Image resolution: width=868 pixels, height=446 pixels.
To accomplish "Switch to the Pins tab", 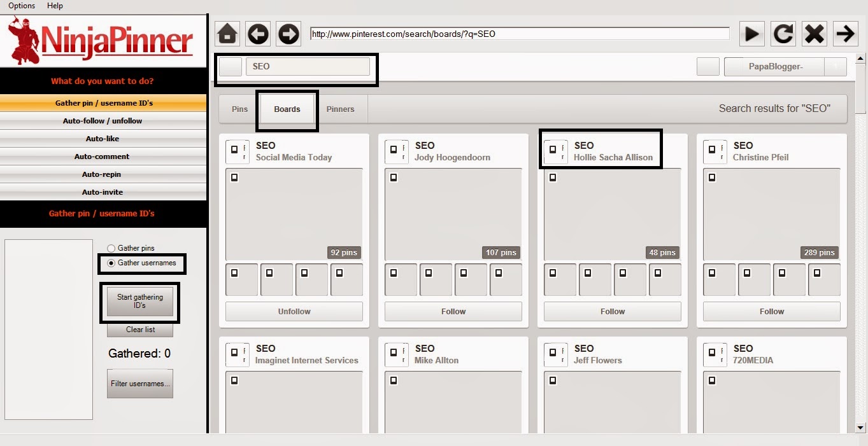I will [x=240, y=109].
